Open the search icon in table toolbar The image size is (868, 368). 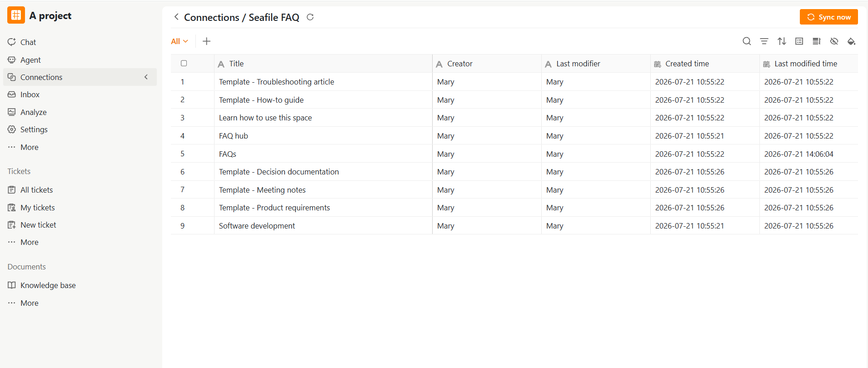(x=747, y=41)
